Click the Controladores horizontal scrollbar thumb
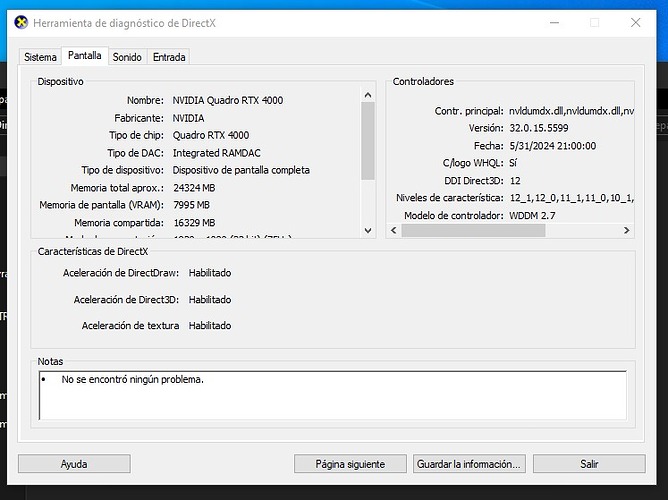This screenshot has height=500, width=668. point(473,230)
